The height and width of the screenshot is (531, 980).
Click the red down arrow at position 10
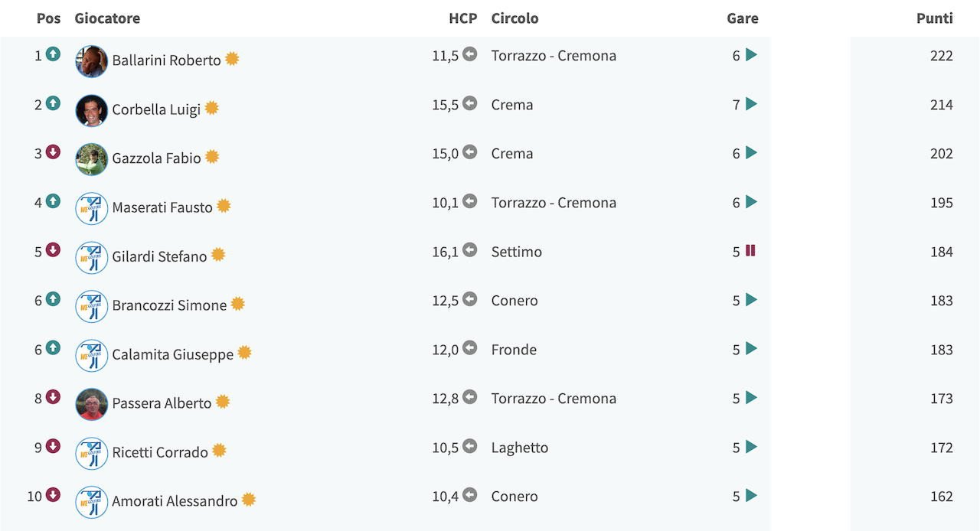click(53, 495)
